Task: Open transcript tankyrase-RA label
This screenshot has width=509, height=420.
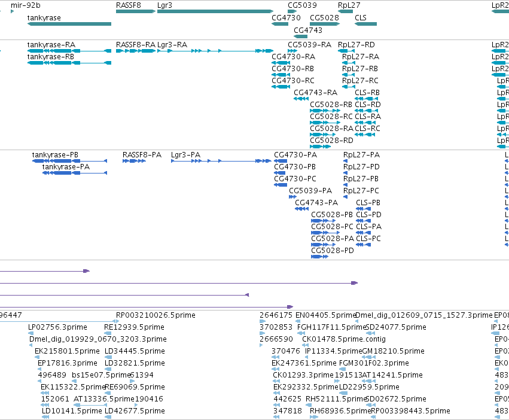Action: coord(51,44)
